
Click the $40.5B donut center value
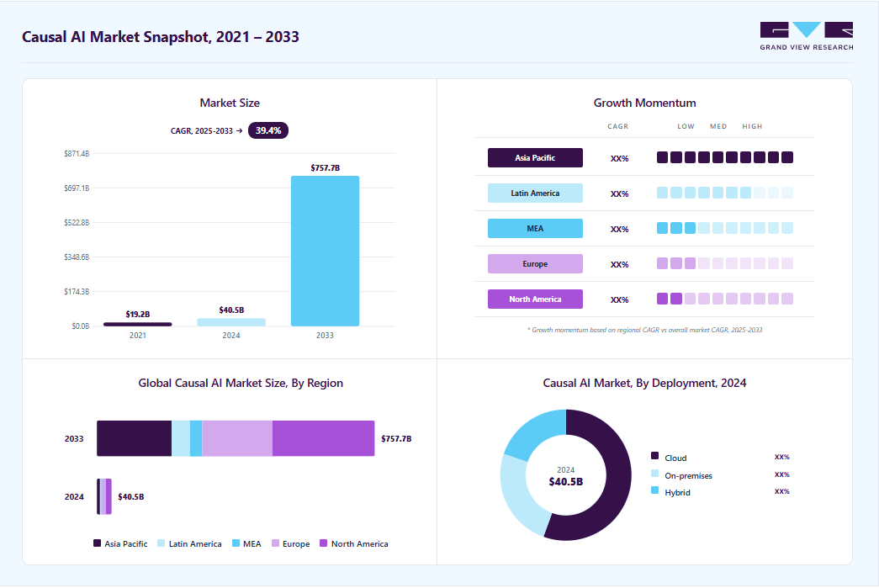pyautogui.click(x=565, y=481)
